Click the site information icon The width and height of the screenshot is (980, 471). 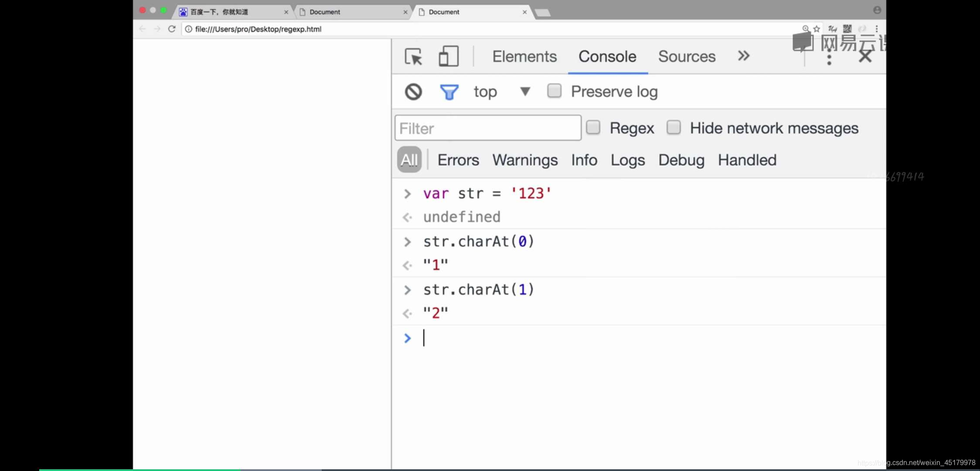click(188, 29)
